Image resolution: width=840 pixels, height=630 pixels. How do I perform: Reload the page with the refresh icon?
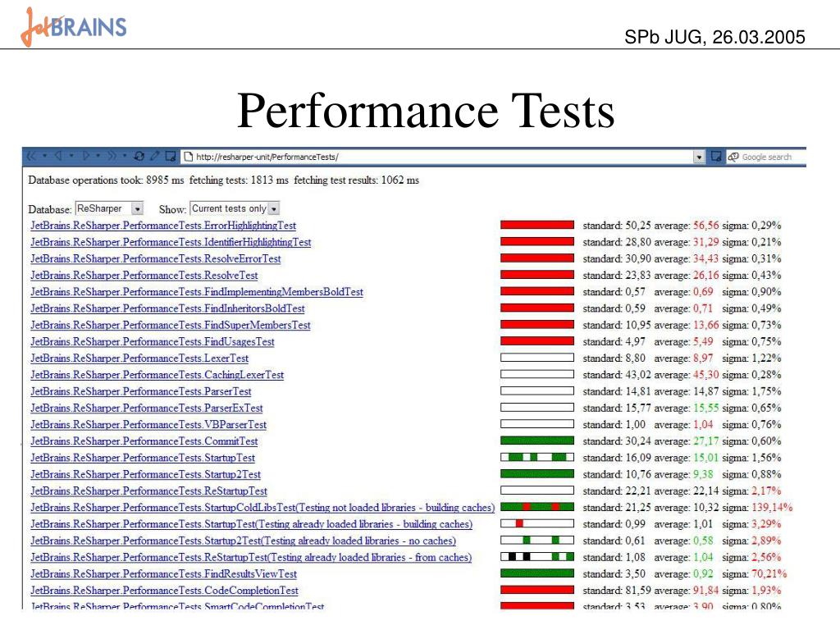[x=139, y=157]
